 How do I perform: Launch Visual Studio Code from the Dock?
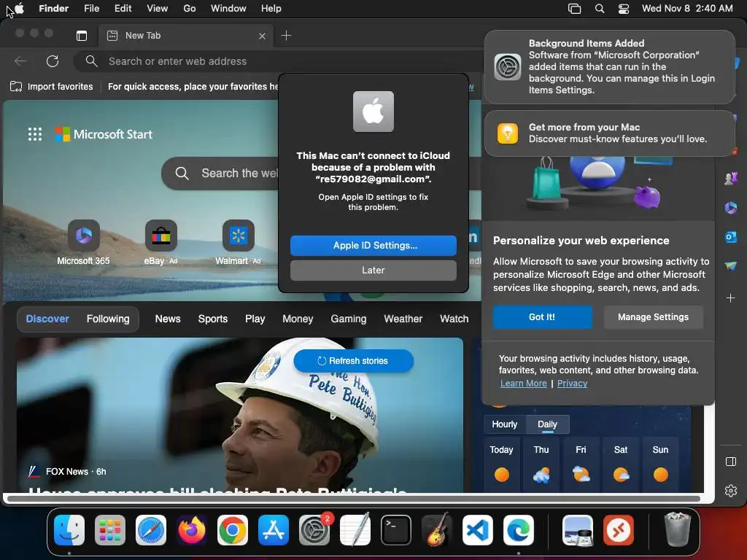(477, 530)
